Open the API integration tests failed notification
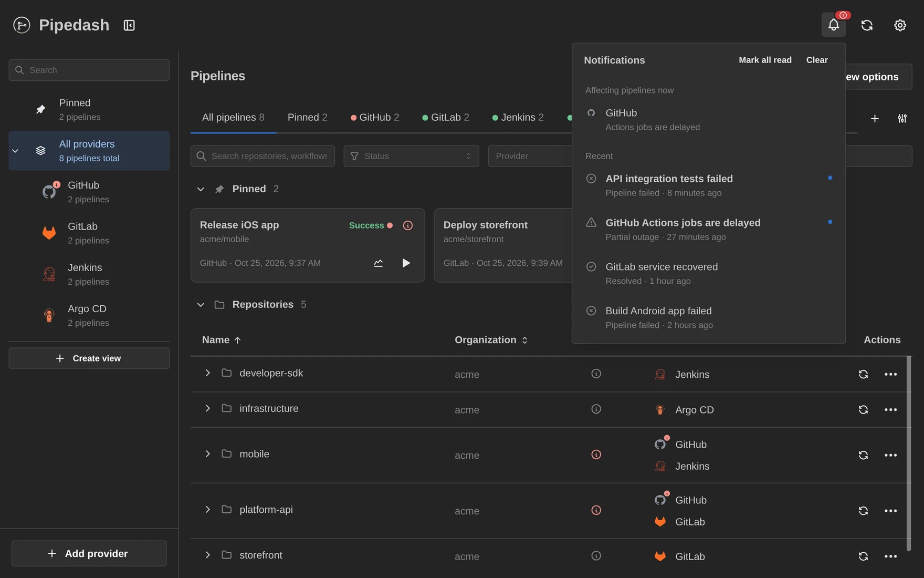The image size is (924, 578). [708, 185]
